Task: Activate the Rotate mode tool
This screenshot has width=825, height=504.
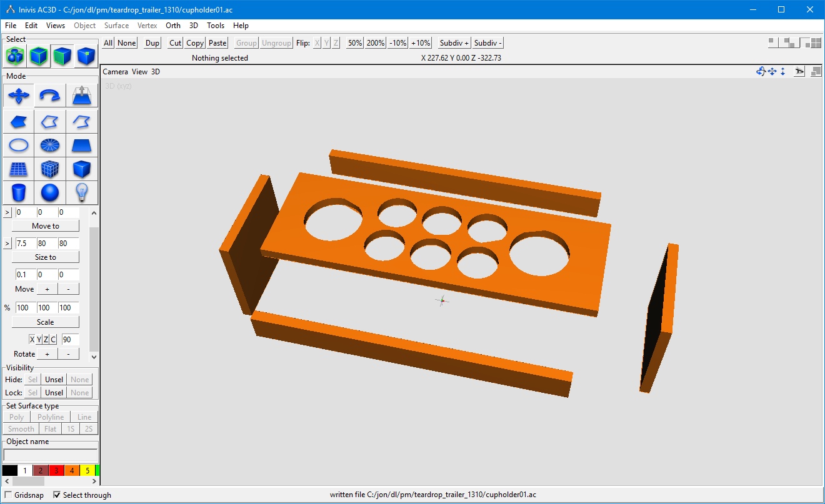Action: tap(50, 96)
